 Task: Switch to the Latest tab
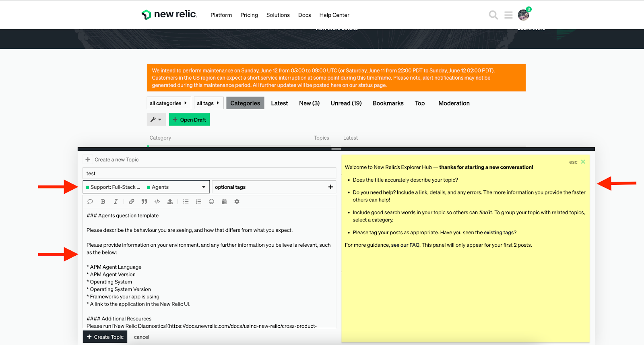point(279,103)
